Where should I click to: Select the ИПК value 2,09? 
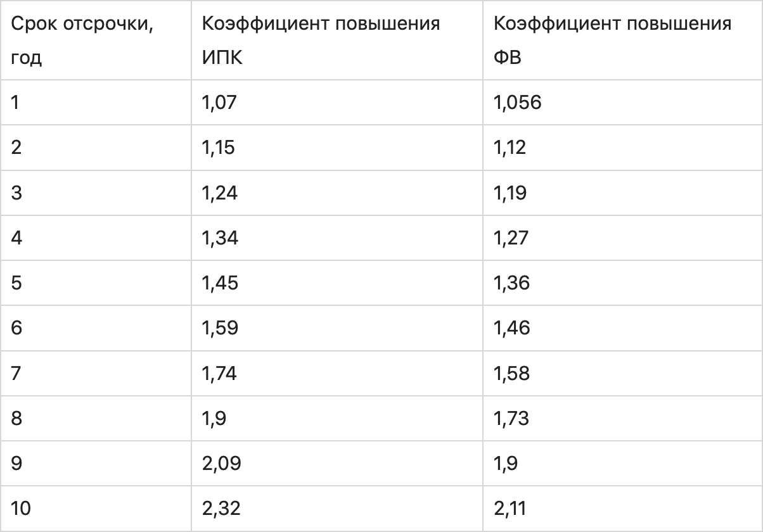tap(221, 463)
